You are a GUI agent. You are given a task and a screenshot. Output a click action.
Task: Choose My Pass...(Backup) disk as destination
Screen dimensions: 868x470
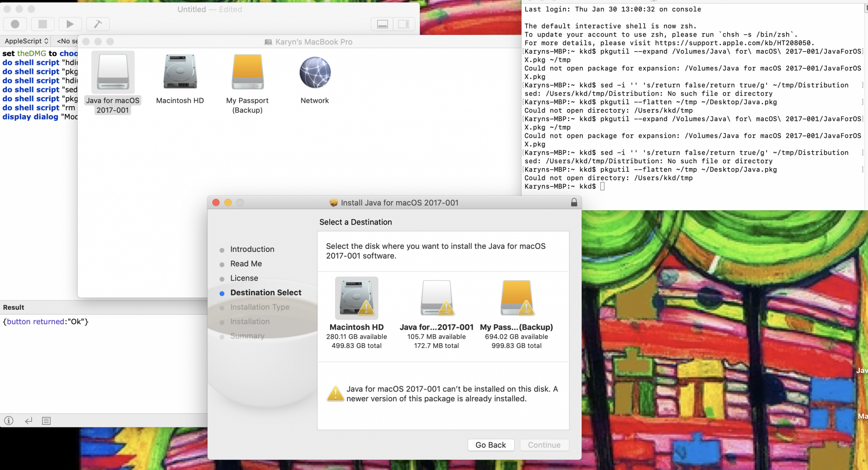point(516,313)
